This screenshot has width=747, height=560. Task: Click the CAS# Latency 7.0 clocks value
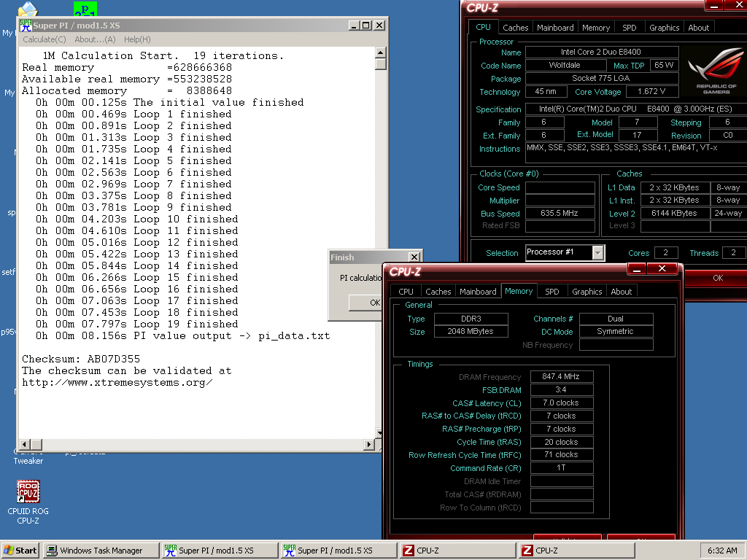tap(562, 402)
